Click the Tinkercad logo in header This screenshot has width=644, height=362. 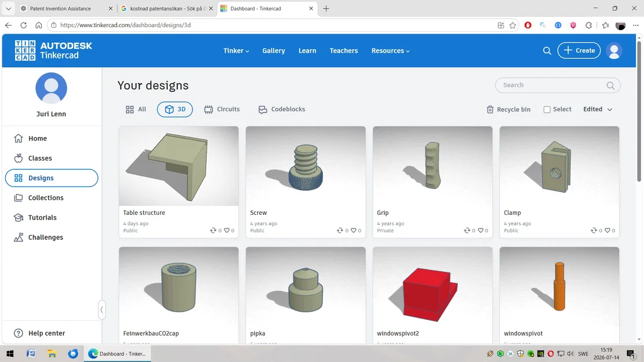point(53,50)
